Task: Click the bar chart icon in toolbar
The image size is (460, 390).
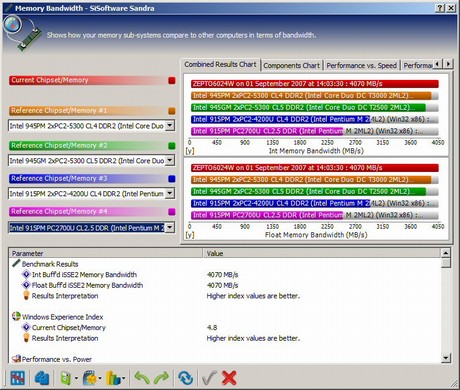Action: pyautogui.click(x=113, y=378)
